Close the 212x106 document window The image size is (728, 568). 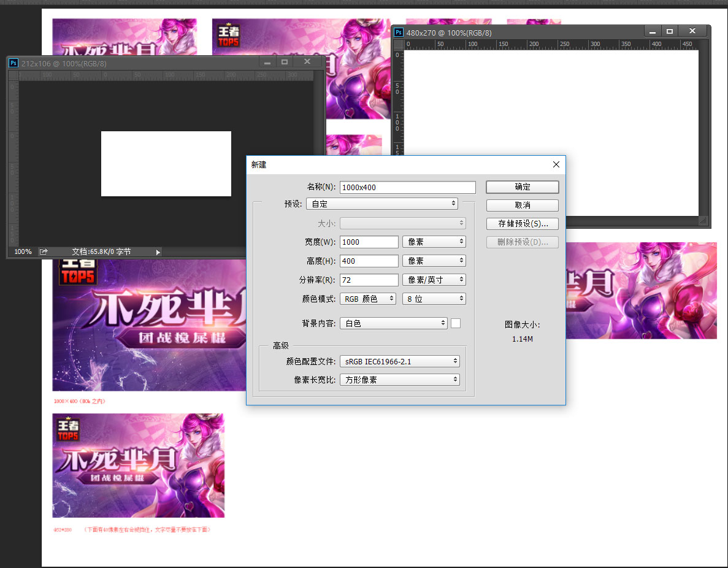click(307, 62)
